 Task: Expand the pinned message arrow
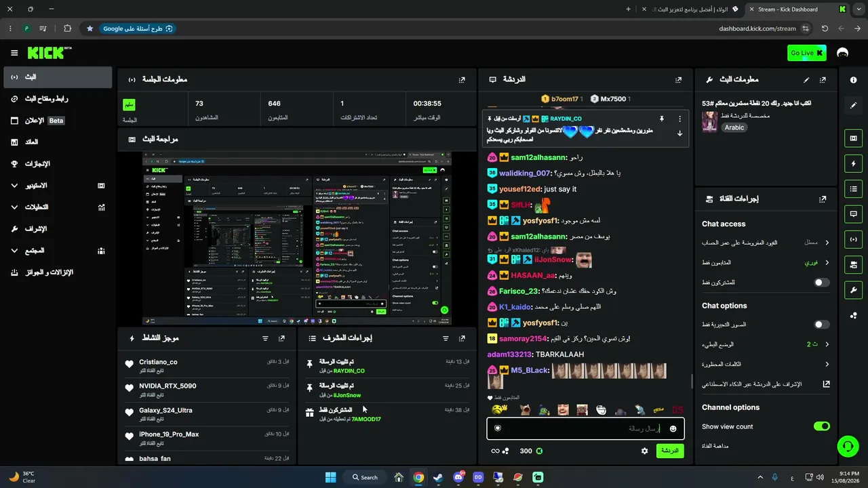click(679, 134)
